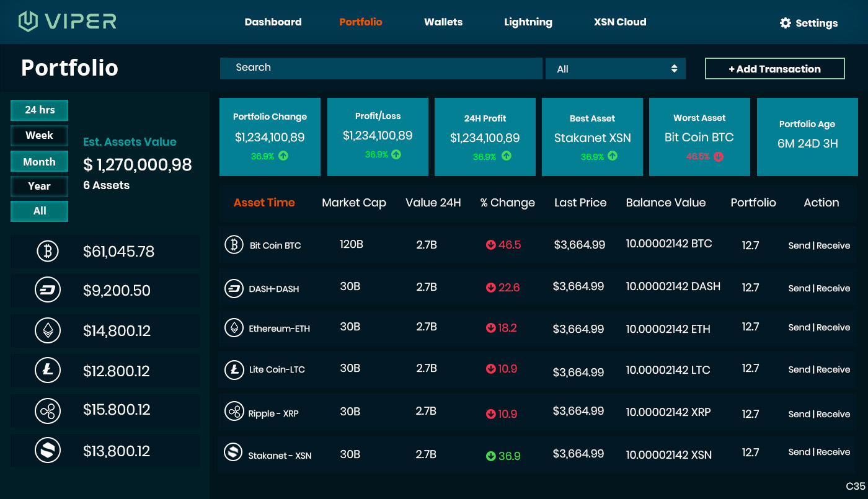Sort by Asset Time column header
This screenshot has height=499, width=868.
point(264,202)
